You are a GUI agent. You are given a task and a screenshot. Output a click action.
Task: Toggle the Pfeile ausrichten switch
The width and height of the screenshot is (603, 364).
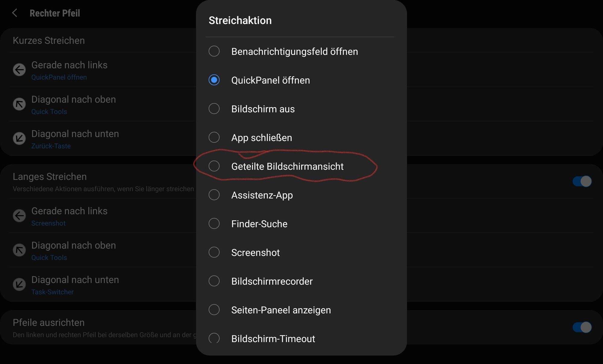coord(582,327)
